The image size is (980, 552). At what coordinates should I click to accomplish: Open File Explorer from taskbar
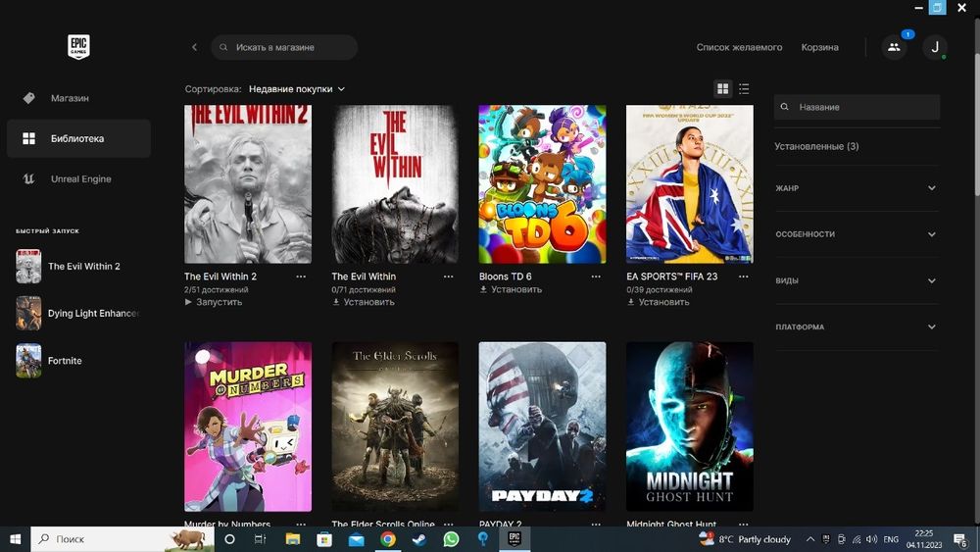coord(292,539)
